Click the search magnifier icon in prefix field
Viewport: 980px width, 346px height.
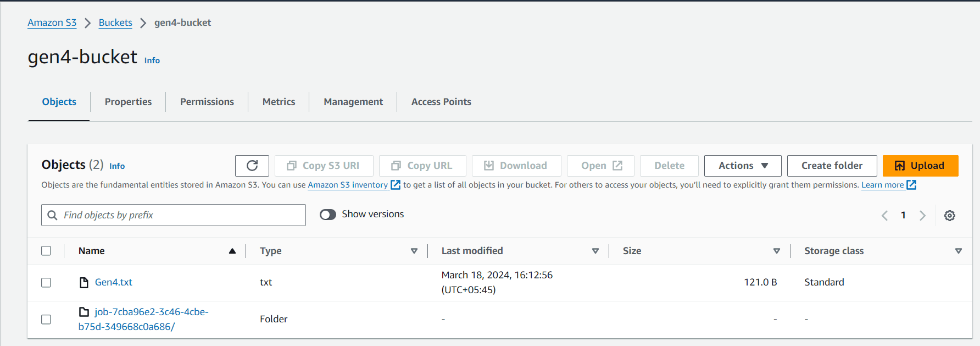[52, 215]
